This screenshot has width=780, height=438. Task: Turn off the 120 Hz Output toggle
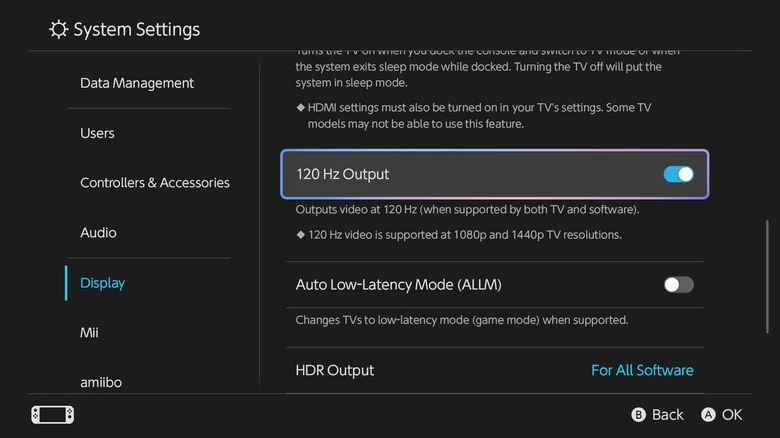678,174
